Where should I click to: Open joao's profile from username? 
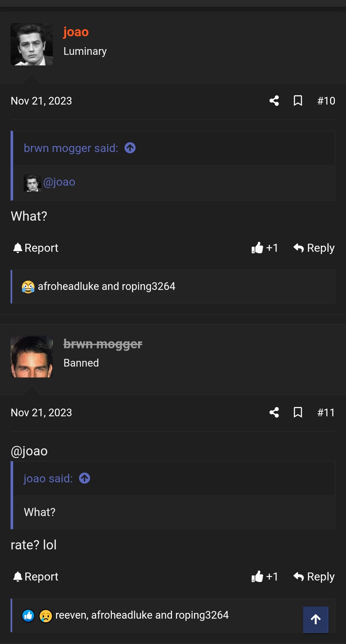coord(76,32)
